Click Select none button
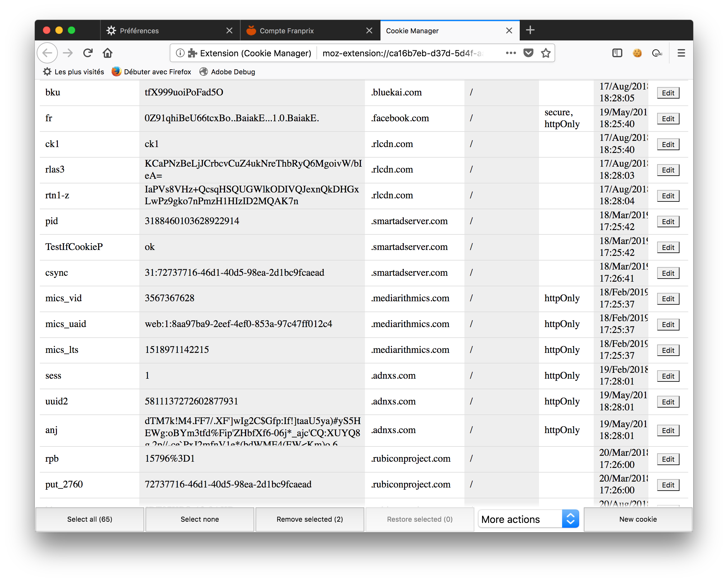The width and height of the screenshot is (728, 582). [200, 519]
